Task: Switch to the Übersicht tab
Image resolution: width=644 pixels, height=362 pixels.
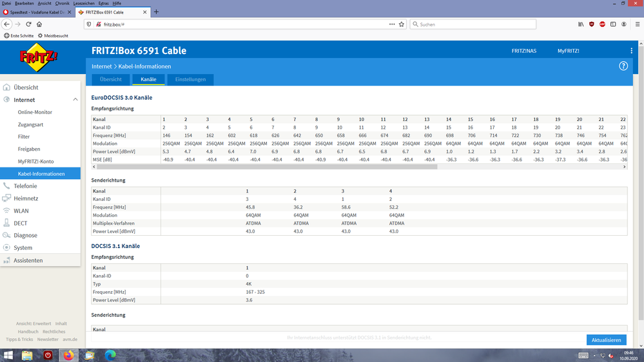Action: (x=110, y=79)
